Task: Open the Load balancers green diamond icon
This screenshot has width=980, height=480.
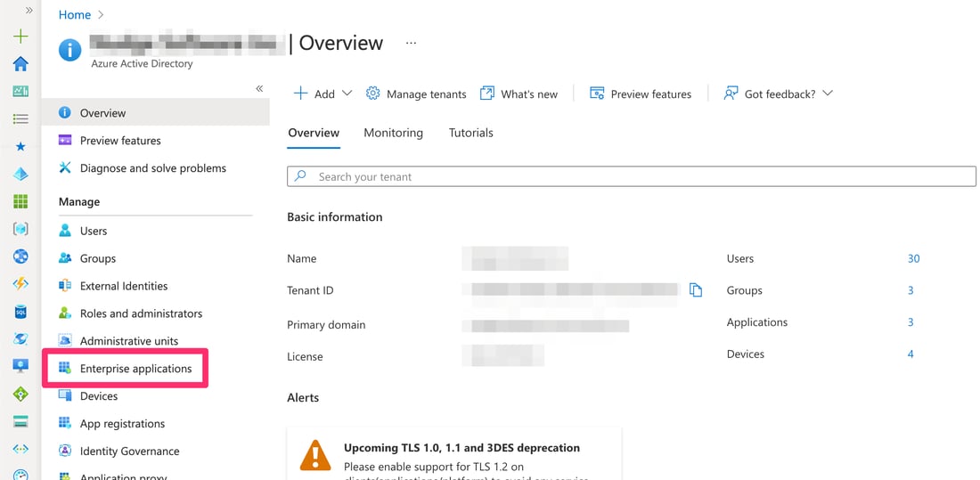Action: 20,394
